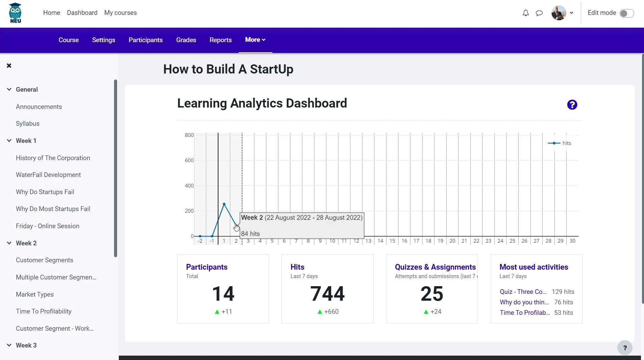644x360 pixels.
Task: Click the course index sidebar scrollbar
Action: [x=115, y=169]
